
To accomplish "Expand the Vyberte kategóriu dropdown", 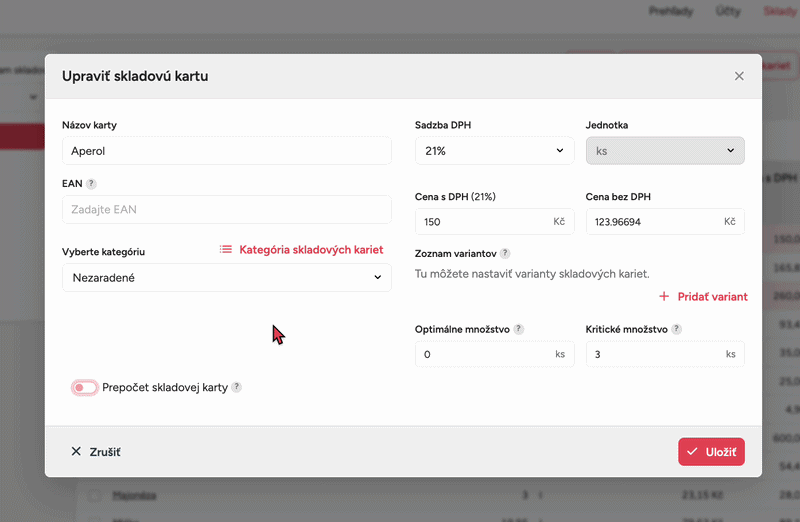I will pos(226,278).
